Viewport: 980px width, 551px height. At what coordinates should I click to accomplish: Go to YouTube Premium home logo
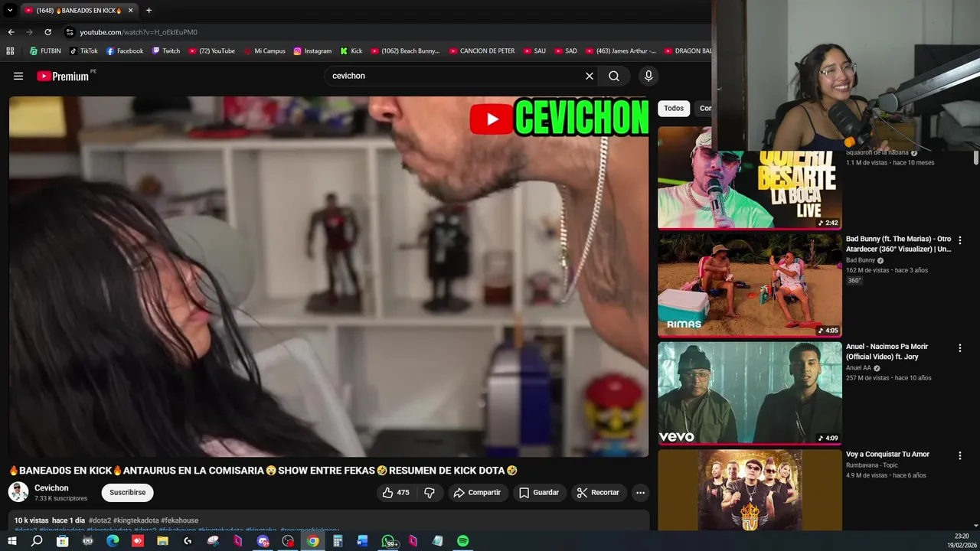[x=63, y=76]
